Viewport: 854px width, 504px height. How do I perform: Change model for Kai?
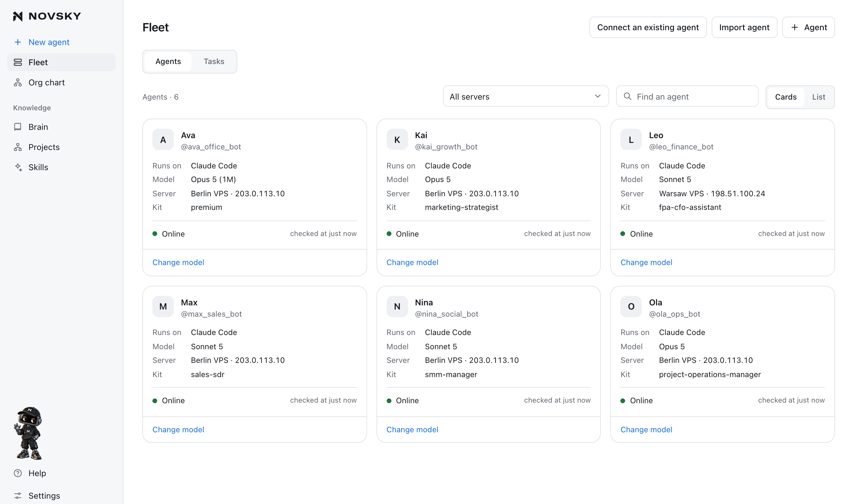coord(412,262)
